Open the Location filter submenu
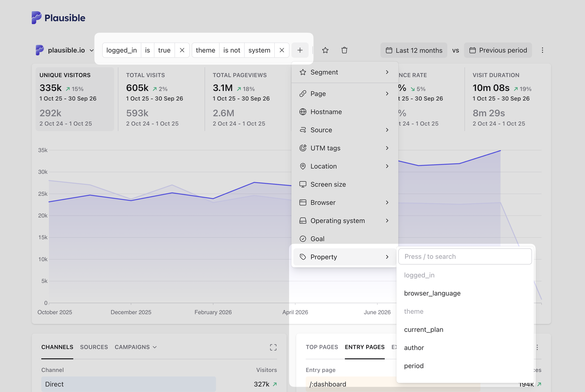 click(345, 166)
